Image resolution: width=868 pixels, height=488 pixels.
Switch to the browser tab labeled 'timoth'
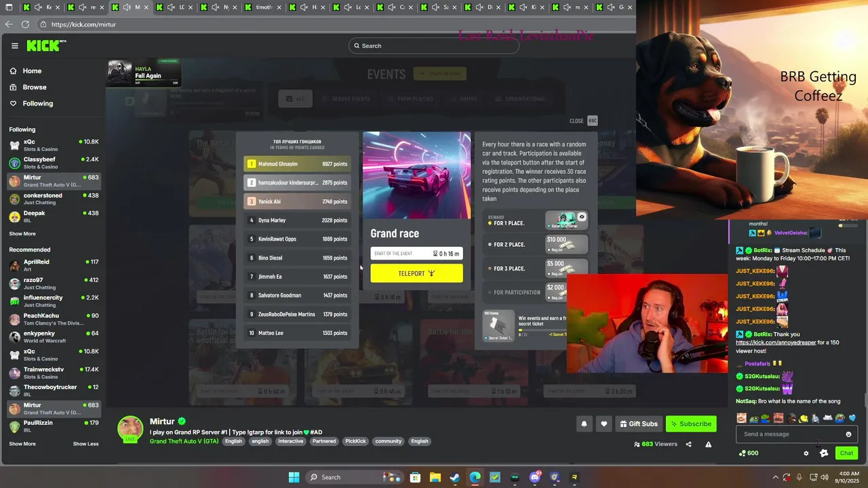pyautogui.click(x=264, y=7)
